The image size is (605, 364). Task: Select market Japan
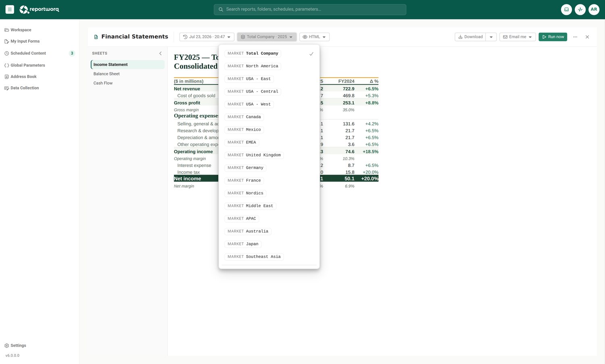click(269, 244)
